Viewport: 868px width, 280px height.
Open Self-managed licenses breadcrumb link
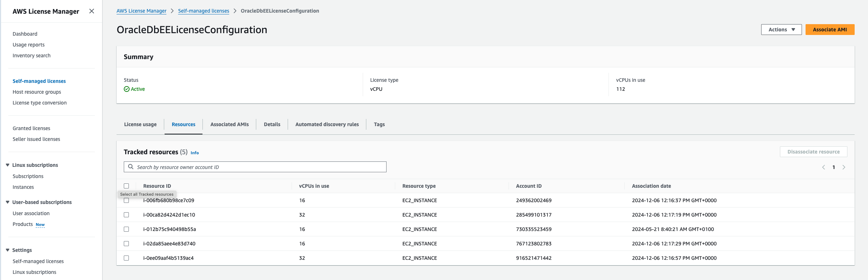point(204,11)
